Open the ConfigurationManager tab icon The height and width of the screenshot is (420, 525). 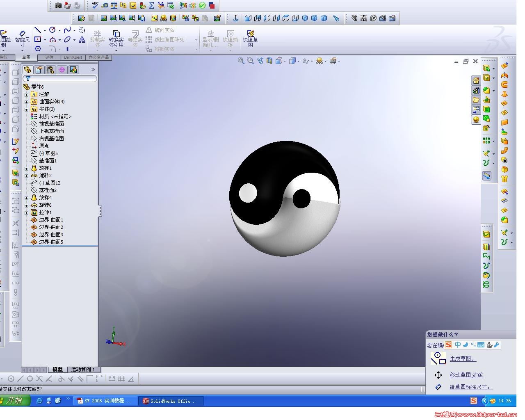50,69
